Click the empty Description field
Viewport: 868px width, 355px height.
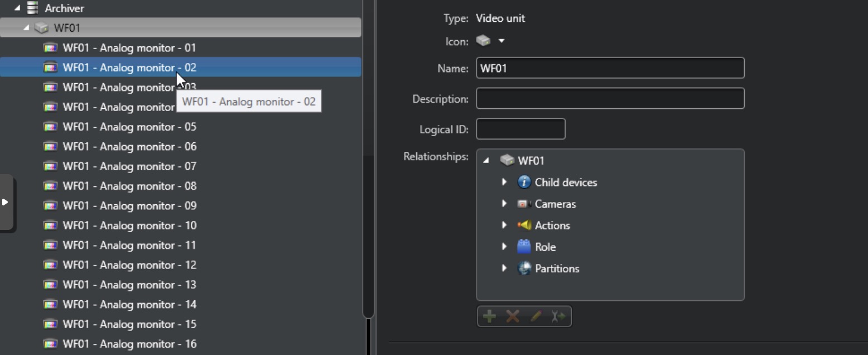point(610,98)
